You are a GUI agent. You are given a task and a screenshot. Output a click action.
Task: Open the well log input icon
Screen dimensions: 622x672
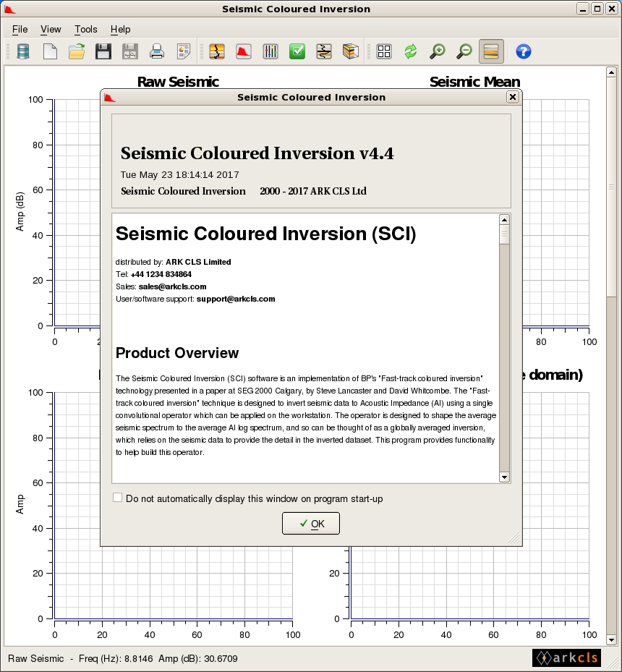click(217, 51)
